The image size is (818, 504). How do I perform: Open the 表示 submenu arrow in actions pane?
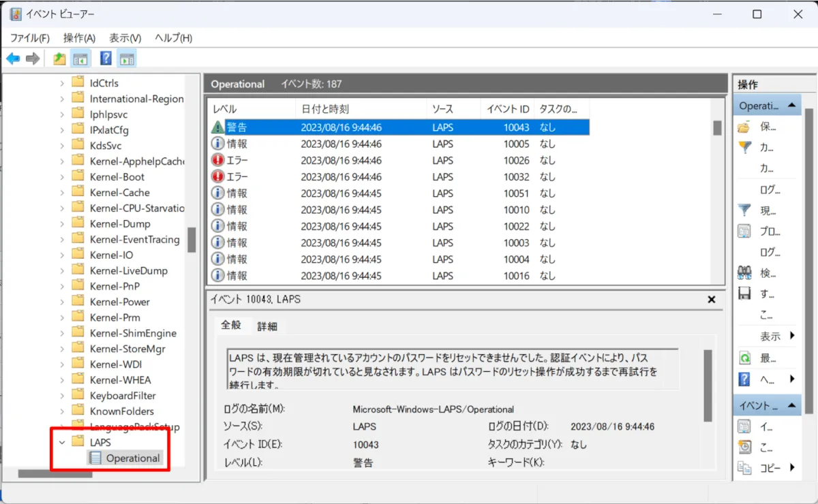792,336
